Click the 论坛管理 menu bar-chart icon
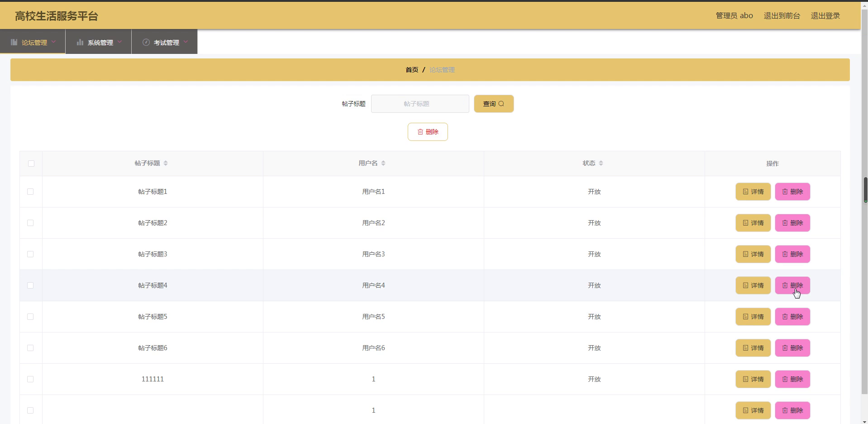868x424 pixels. (14, 42)
